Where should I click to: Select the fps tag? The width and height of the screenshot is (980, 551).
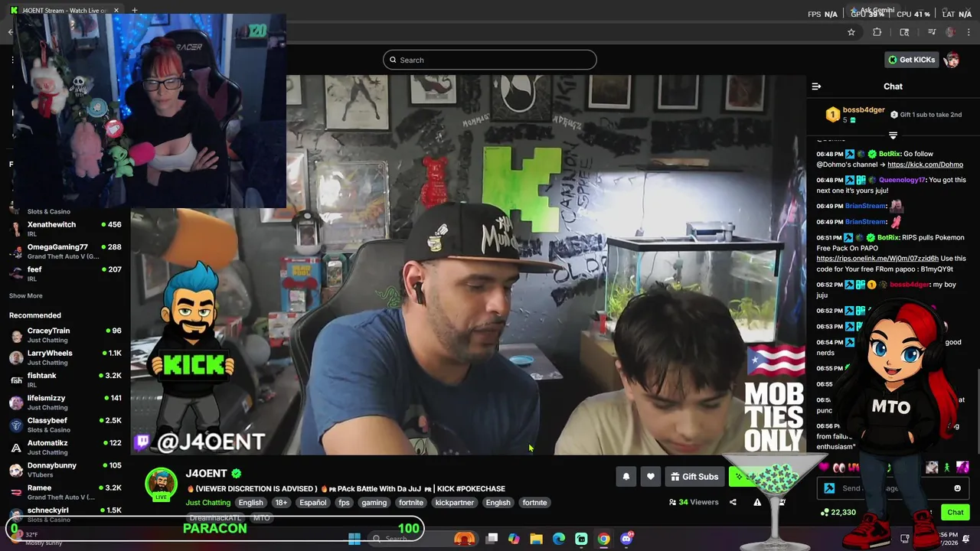coord(344,503)
